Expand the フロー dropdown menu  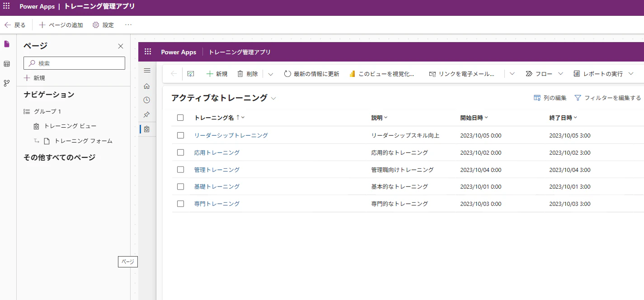point(560,74)
